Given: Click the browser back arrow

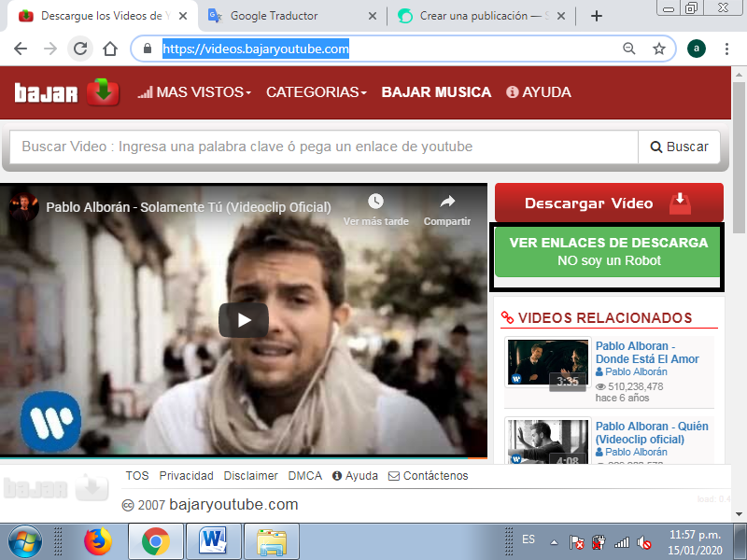Looking at the screenshot, I should pos(20,49).
